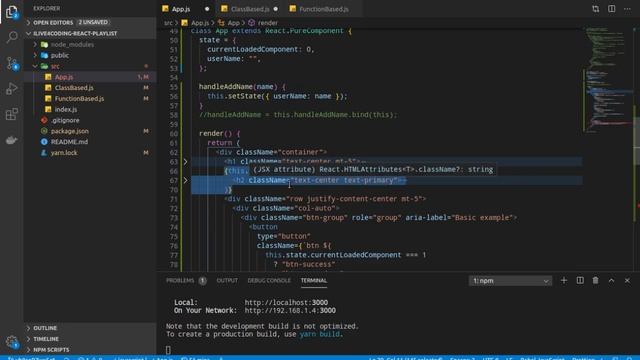Open the Manage settings gear
This screenshot has width=640, height=360.
[x=12, y=342]
